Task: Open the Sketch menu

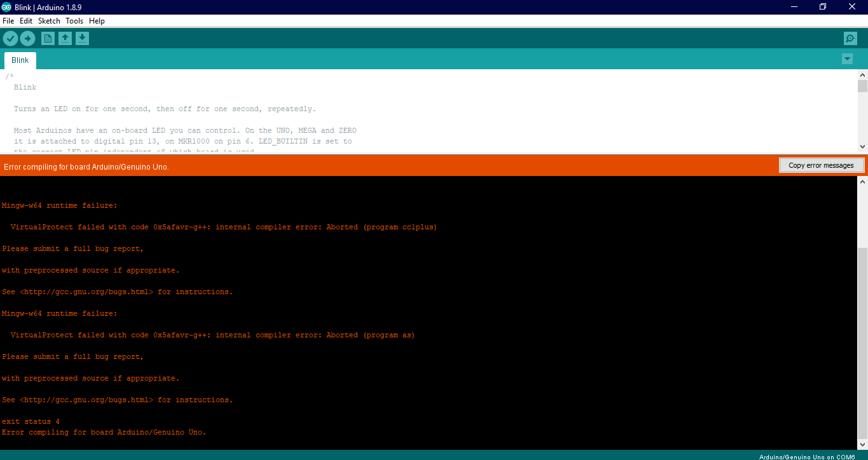Action: pos(49,20)
